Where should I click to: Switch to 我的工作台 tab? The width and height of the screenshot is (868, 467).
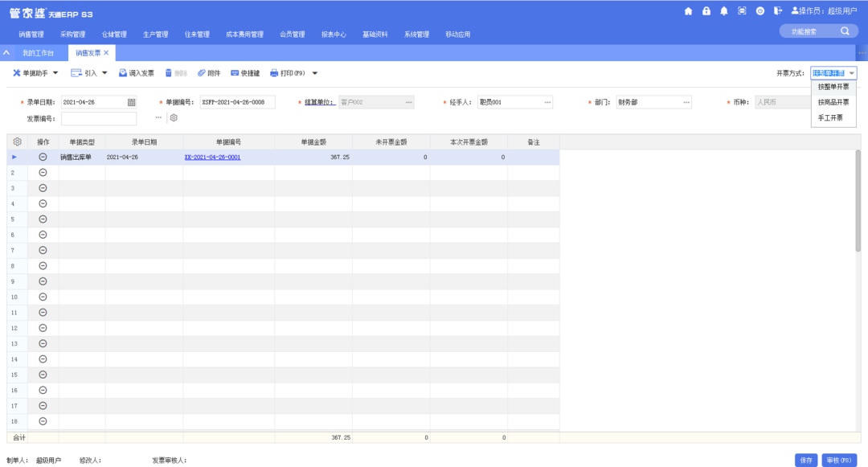click(38, 53)
